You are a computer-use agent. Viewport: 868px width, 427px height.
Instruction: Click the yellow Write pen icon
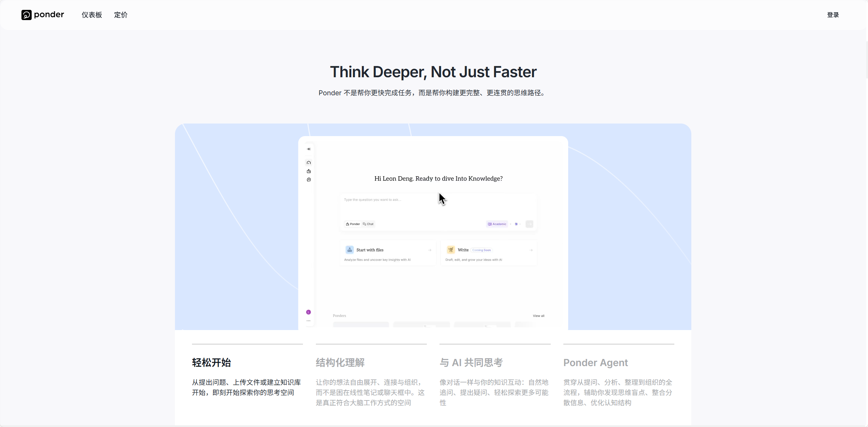click(451, 250)
